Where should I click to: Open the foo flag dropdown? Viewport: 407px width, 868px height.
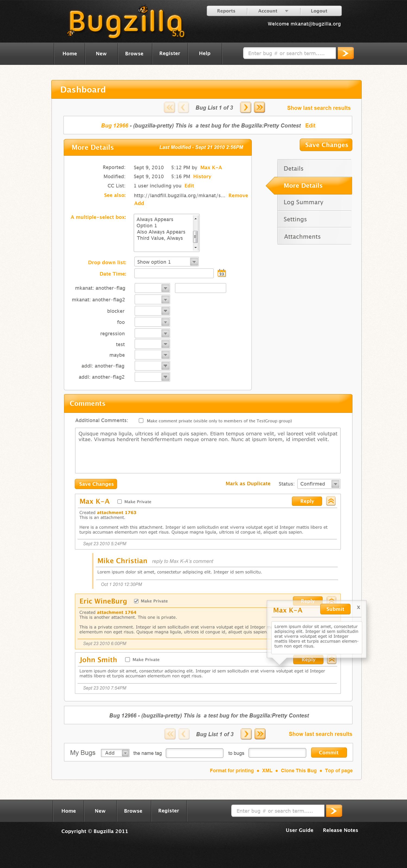(x=152, y=322)
